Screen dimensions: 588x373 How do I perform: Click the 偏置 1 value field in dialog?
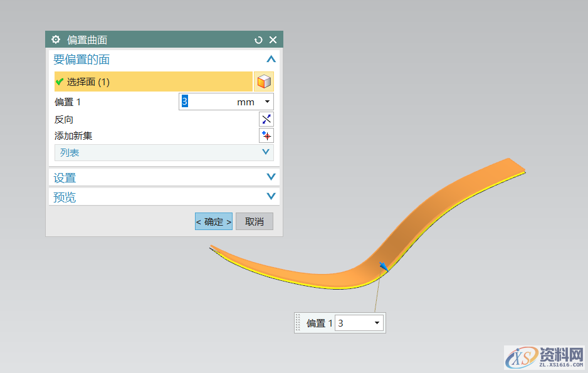pos(207,102)
